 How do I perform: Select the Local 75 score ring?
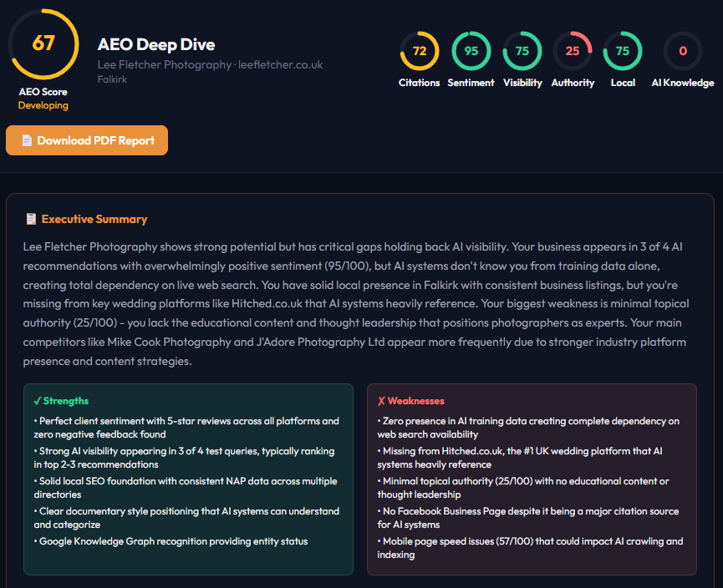[x=623, y=51]
